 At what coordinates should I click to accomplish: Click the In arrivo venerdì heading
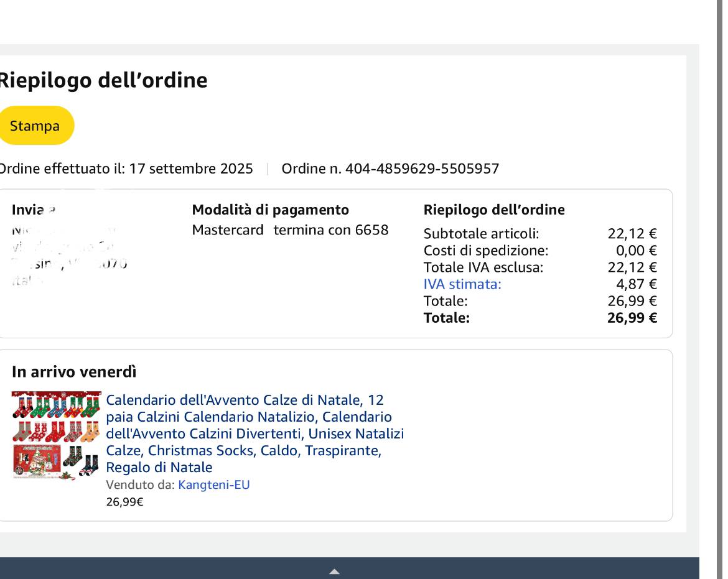click(74, 372)
